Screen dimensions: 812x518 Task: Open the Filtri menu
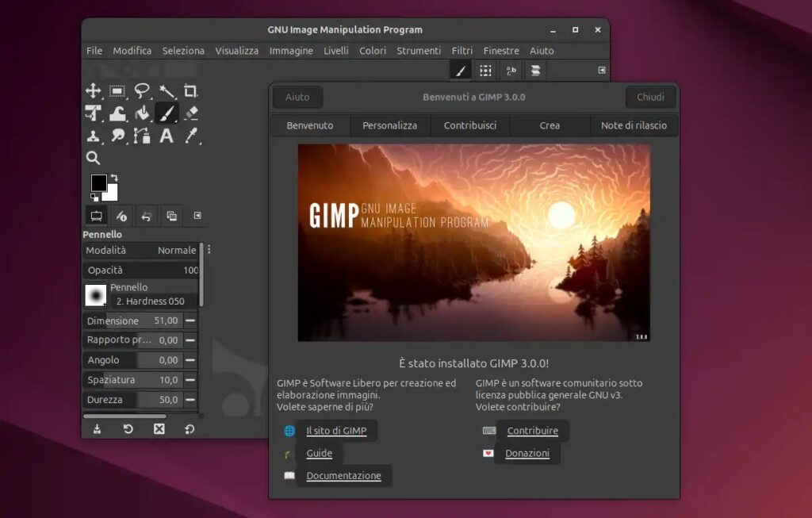click(x=462, y=50)
